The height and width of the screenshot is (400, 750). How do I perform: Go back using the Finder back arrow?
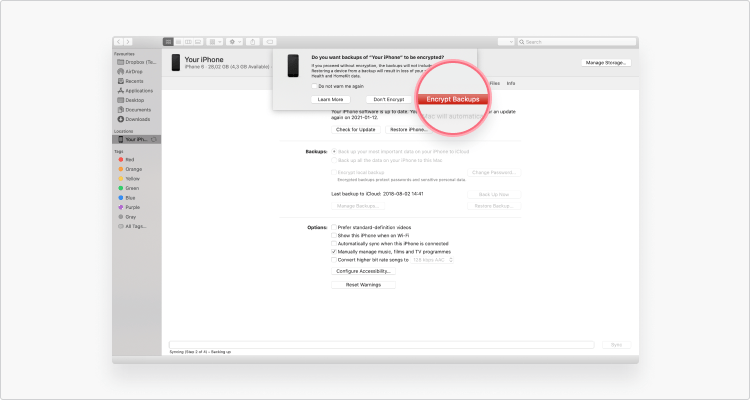pos(119,42)
